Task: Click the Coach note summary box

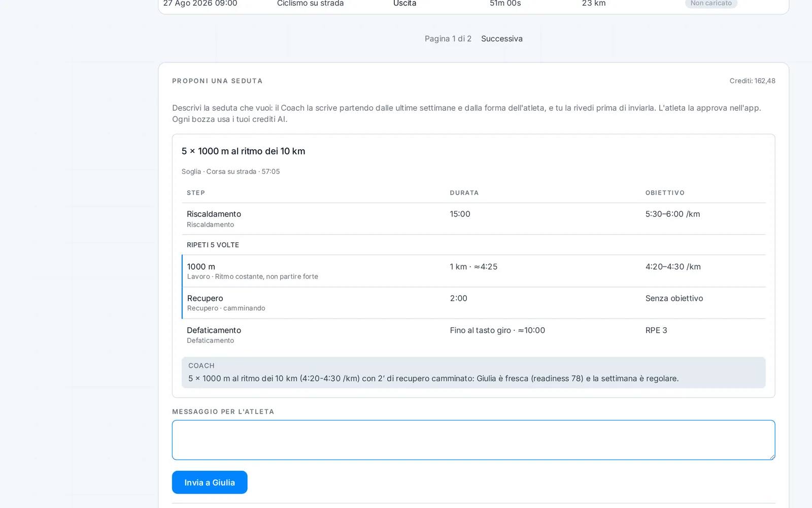Action: tap(473, 372)
